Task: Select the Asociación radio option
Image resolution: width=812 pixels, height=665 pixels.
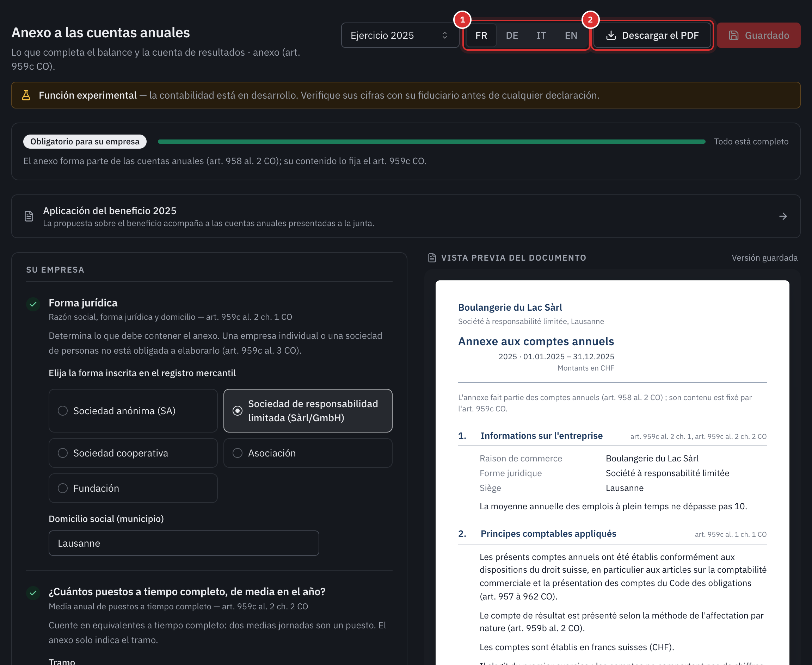Action: tap(308, 453)
